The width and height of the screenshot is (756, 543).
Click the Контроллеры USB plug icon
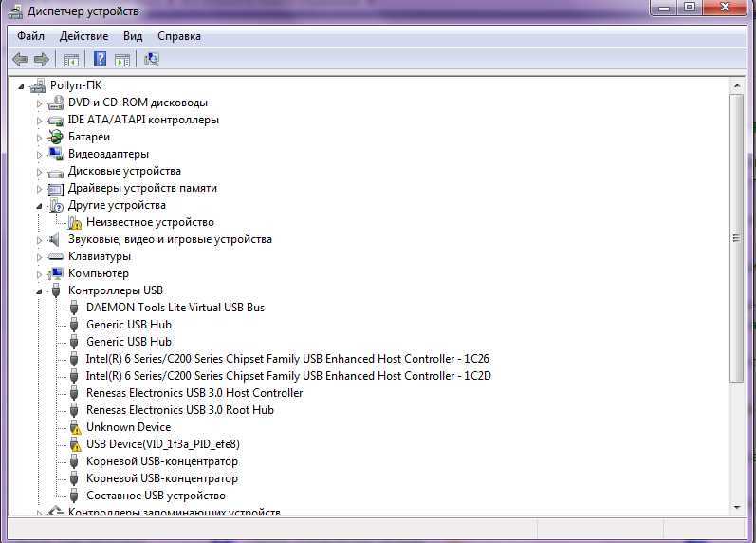(56, 290)
